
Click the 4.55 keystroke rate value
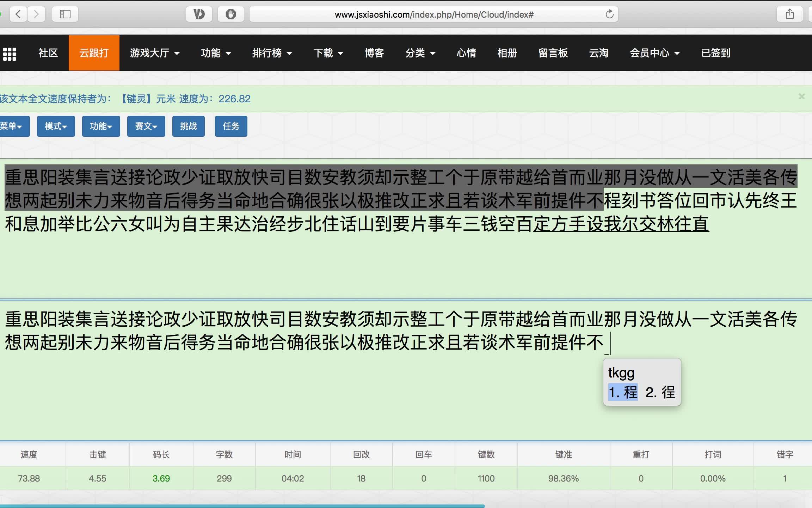[x=97, y=478]
